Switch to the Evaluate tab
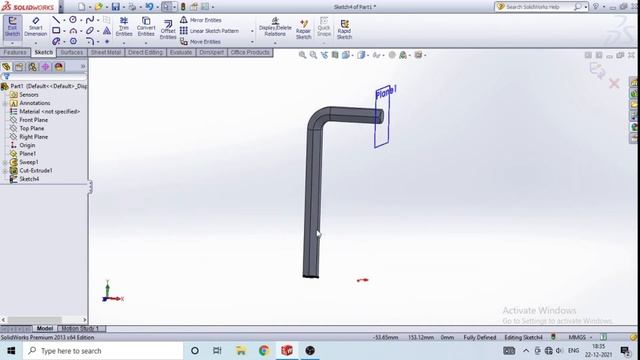This screenshot has width=640, height=360. pyautogui.click(x=181, y=52)
